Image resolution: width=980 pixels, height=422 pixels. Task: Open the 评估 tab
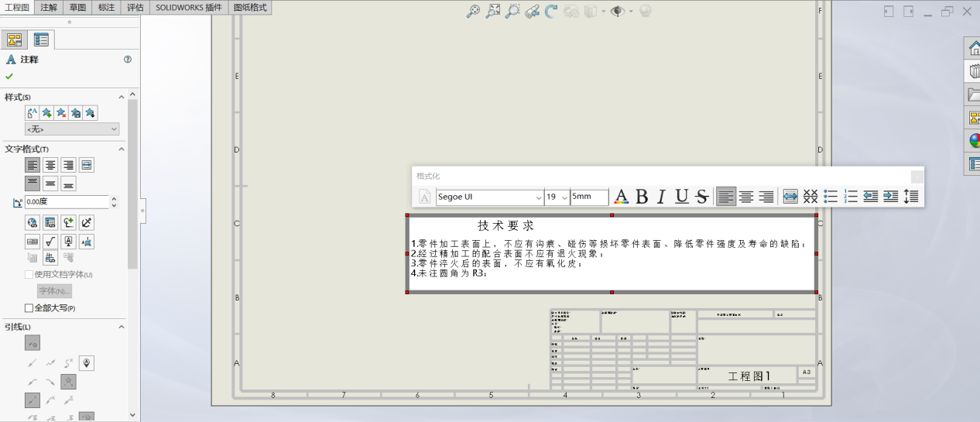(x=135, y=7)
